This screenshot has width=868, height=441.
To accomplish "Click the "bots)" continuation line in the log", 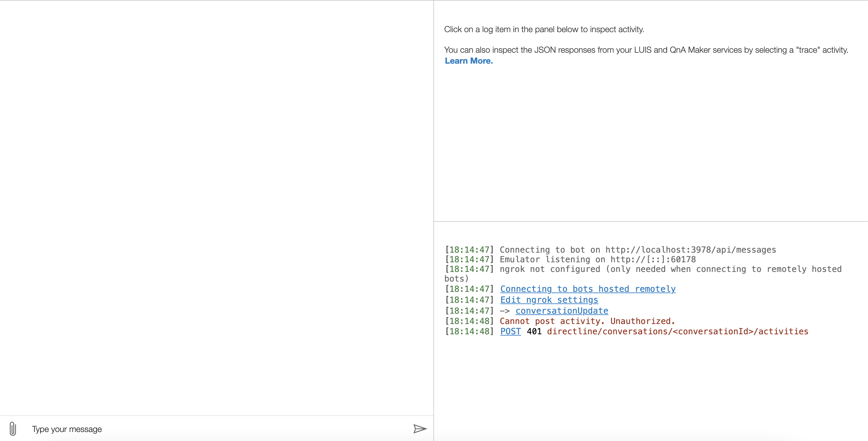I will [456, 278].
